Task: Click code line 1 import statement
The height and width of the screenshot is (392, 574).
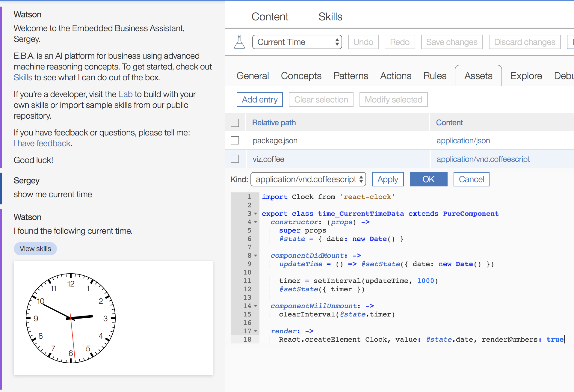Action: (x=328, y=197)
